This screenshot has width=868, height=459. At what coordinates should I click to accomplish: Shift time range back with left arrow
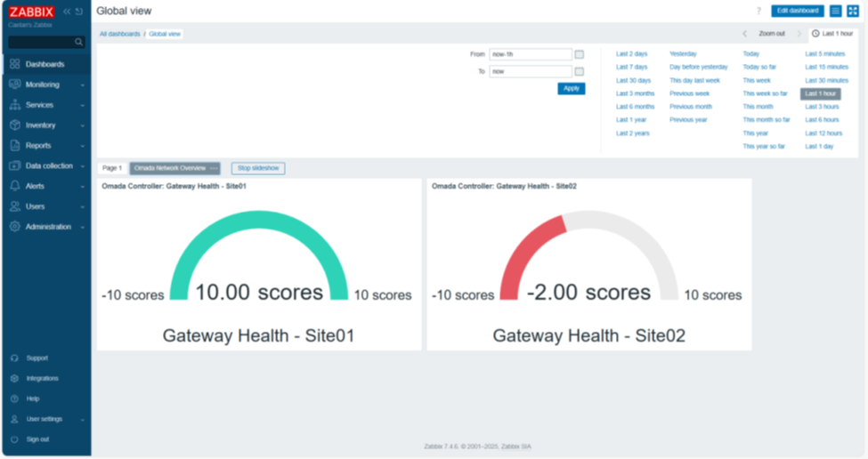[744, 34]
